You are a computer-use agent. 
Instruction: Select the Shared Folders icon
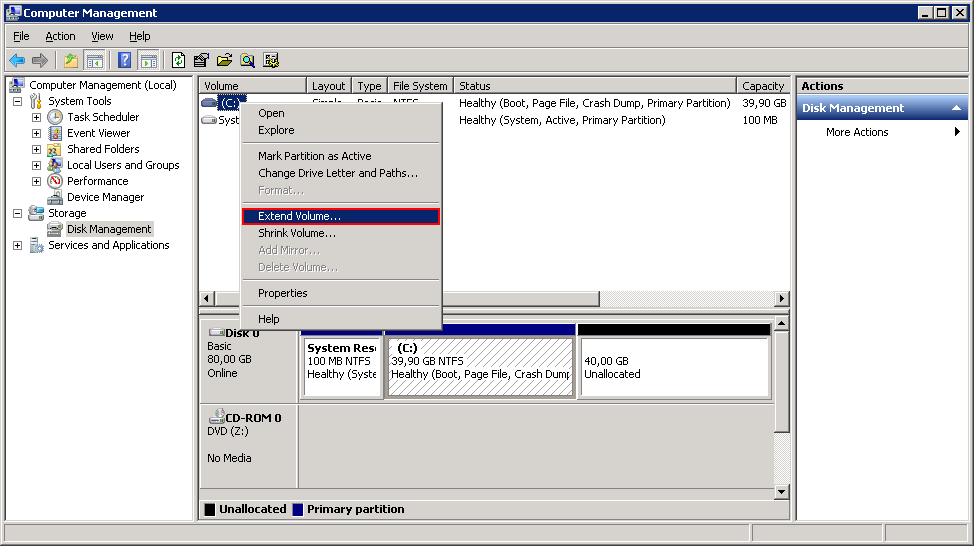[x=55, y=149]
